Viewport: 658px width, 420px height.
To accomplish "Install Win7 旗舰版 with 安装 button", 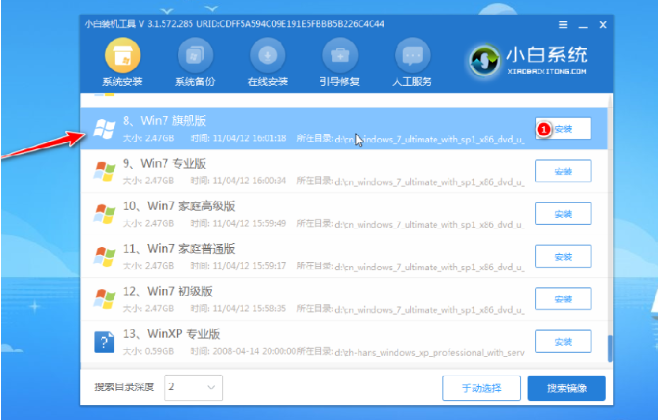I will click(563, 129).
